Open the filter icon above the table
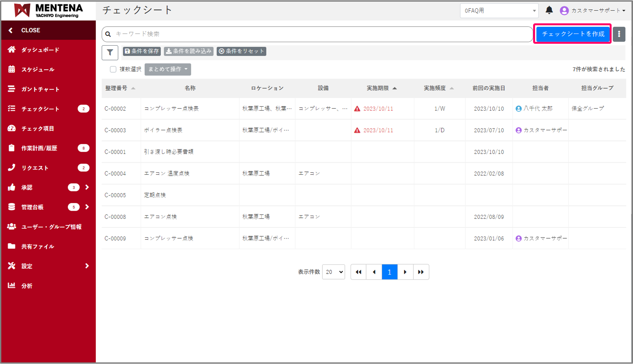This screenshot has width=633, height=364. point(110,52)
